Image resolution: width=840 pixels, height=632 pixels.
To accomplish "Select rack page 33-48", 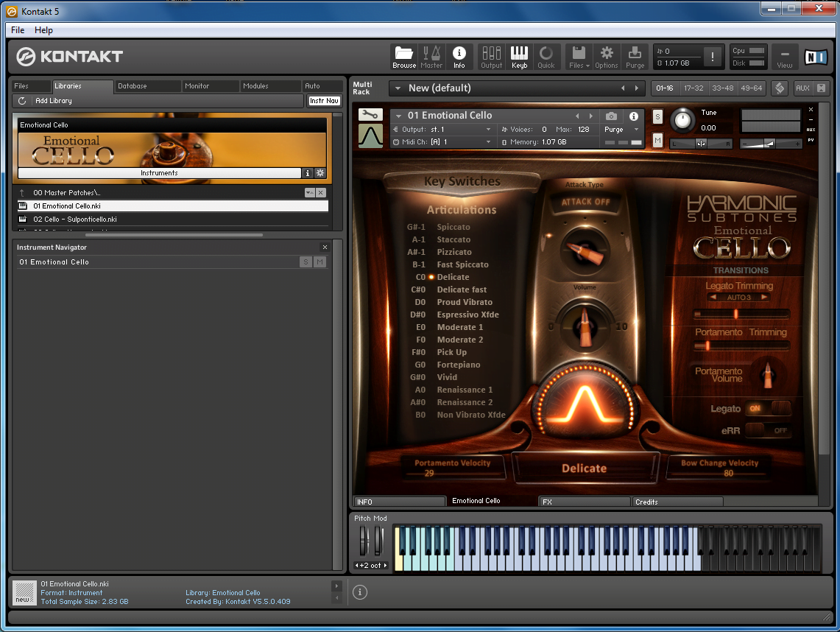I will click(722, 88).
